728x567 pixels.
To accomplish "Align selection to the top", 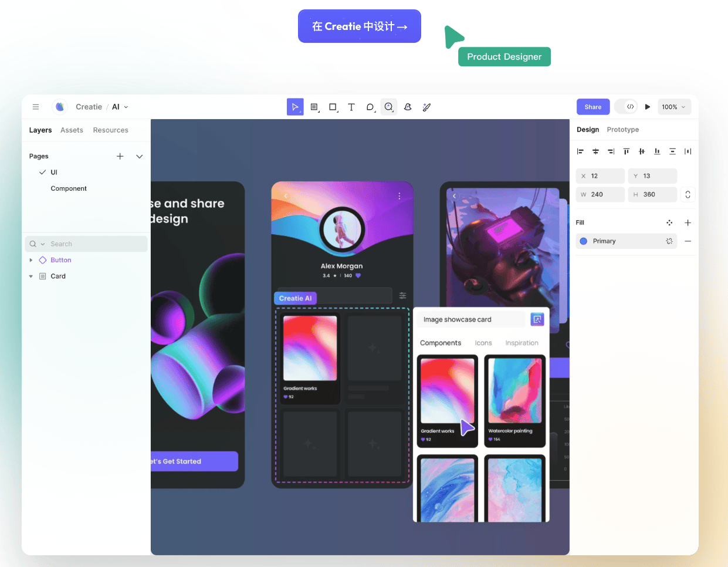I will (x=627, y=151).
